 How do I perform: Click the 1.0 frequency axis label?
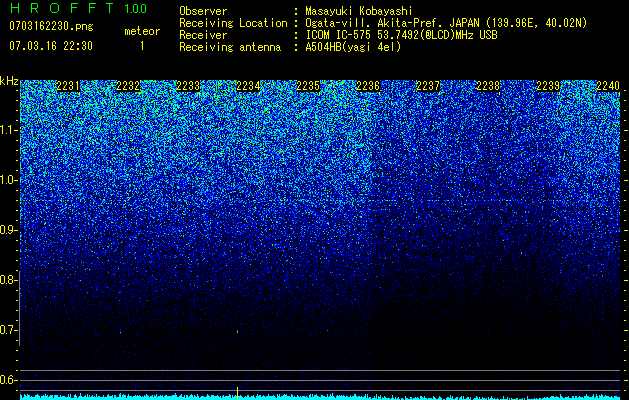coord(9,180)
